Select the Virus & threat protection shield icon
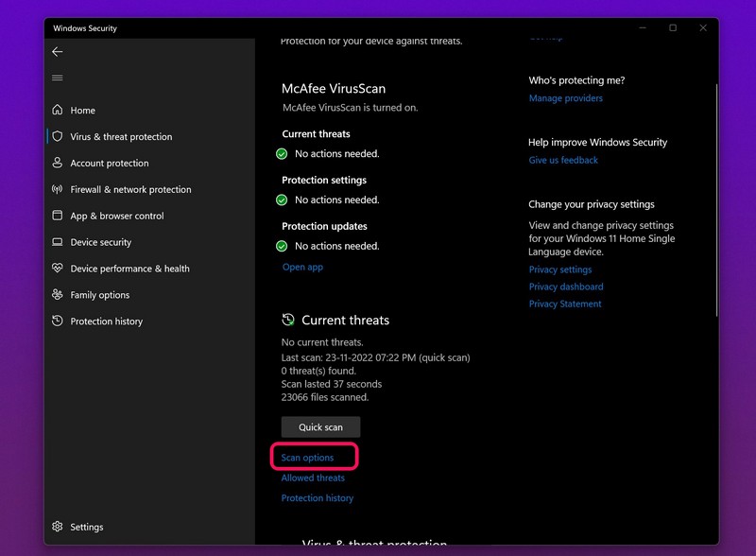756x556 pixels. click(58, 136)
